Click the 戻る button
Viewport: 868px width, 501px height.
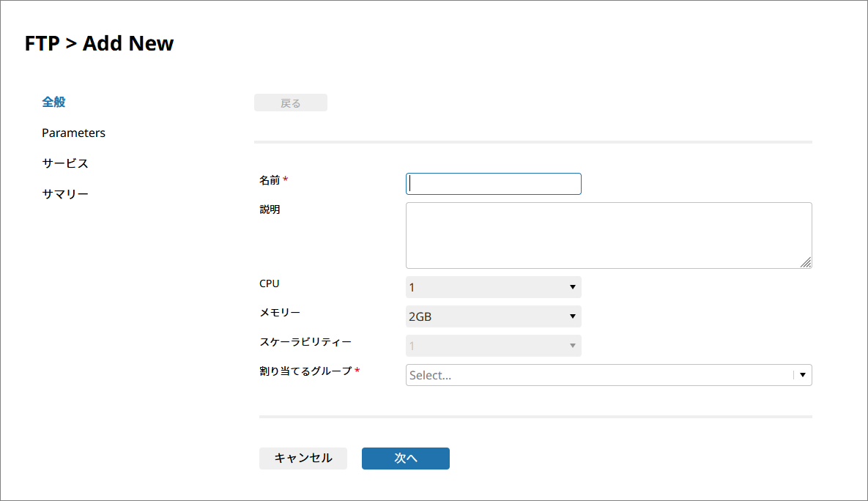point(290,103)
